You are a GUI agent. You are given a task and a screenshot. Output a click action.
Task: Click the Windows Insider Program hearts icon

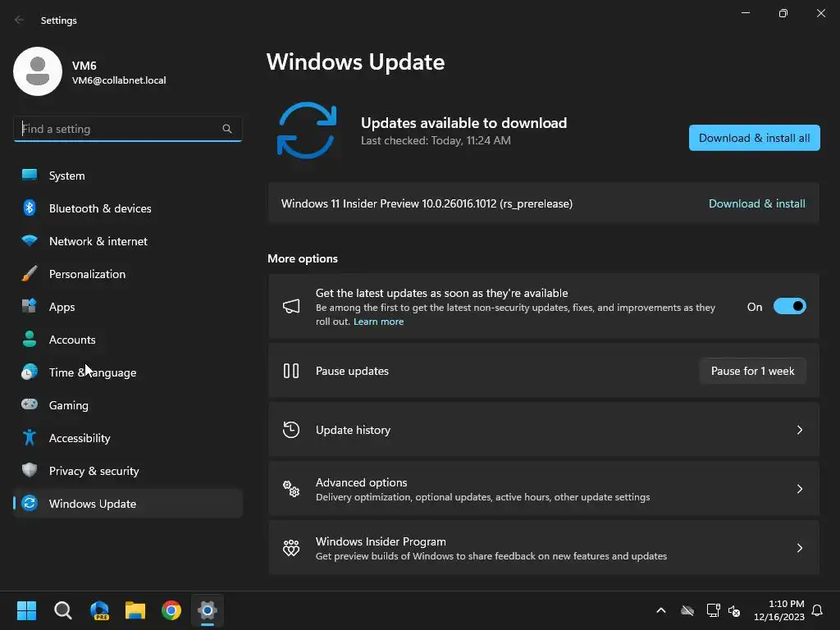pos(291,547)
